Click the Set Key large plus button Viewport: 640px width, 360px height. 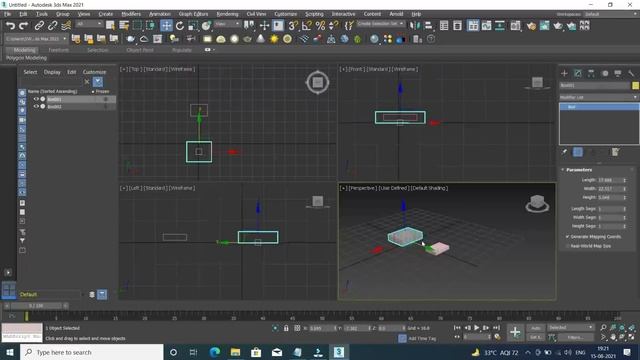click(515, 332)
